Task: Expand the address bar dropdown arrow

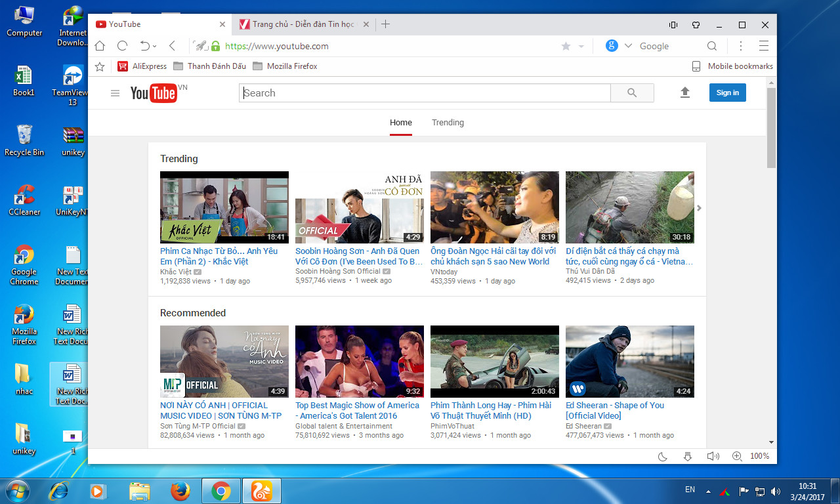Action: (581, 47)
